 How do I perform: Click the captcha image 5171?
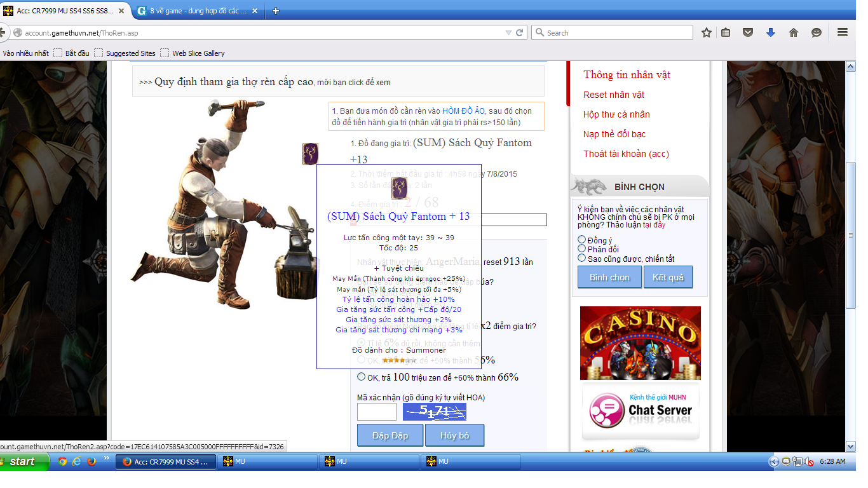(x=435, y=412)
